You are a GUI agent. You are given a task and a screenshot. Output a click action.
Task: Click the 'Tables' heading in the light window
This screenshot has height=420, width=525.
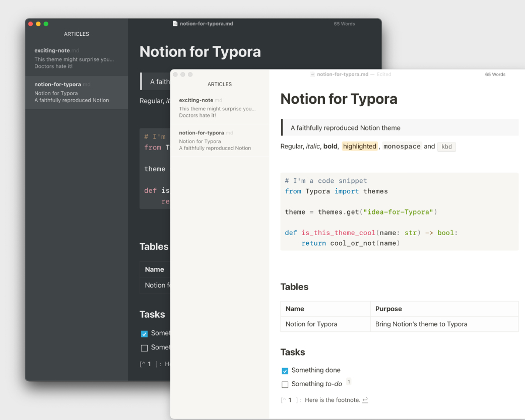pos(294,287)
